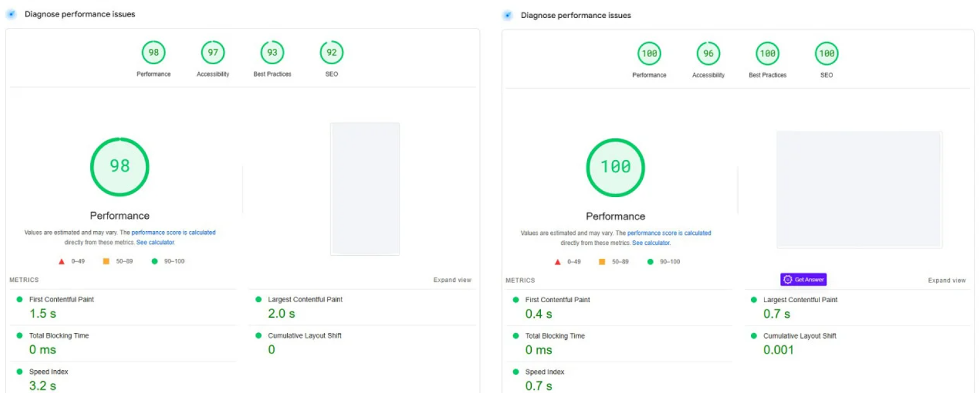Click left report Performance gauge 98
The image size is (980, 393).
click(x=154, y=53)
